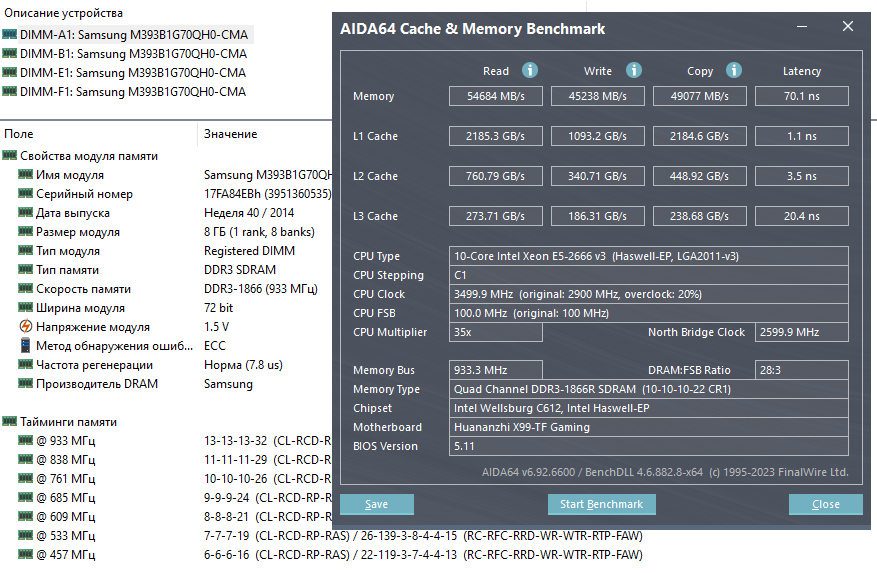
Task: Click the icon beside Тип памяти
Action: coord(26,270)
